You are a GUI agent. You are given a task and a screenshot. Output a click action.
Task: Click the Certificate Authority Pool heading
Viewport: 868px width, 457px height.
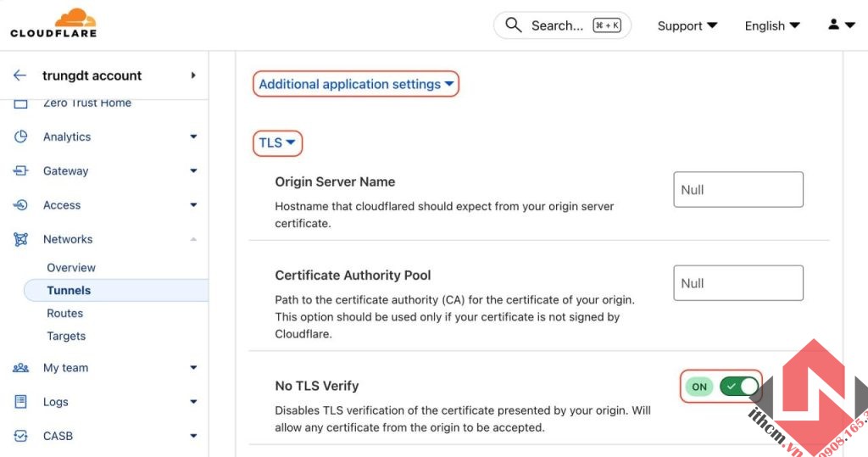click(353, 276)
